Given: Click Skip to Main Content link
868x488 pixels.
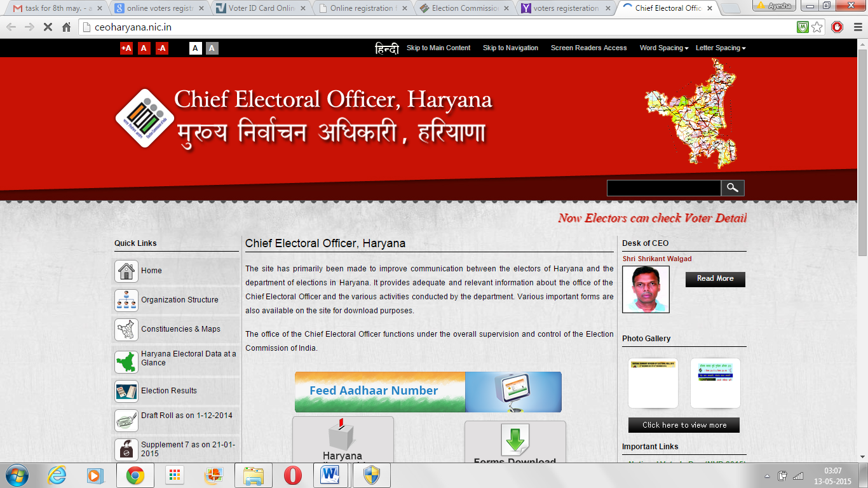Looking at the screenshot, I should point(438,48).
